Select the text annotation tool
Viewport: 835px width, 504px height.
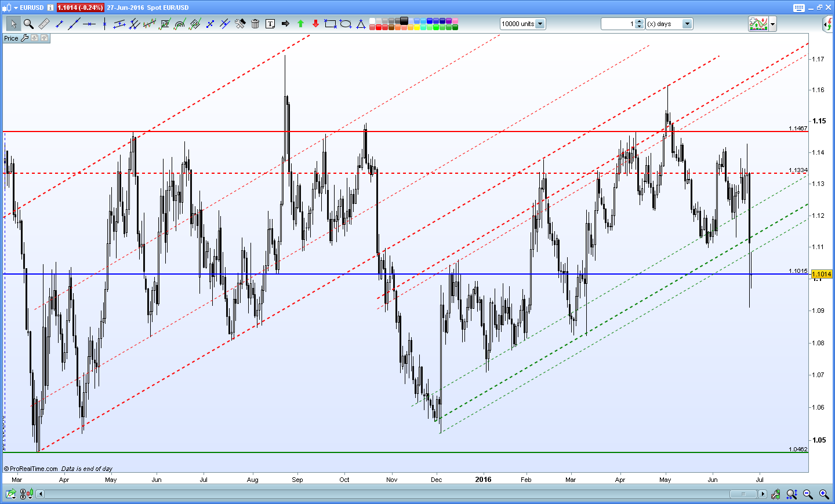pyautogui.click(x=270, y=24)
